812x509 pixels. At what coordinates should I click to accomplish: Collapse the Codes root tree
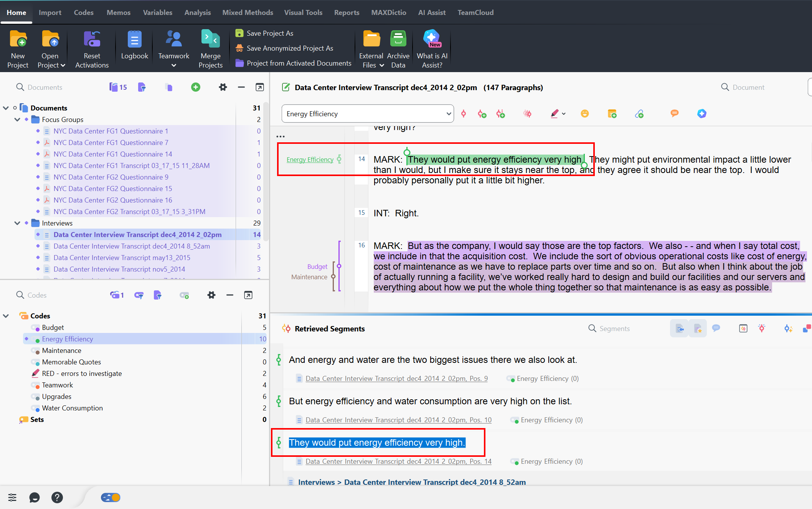coord(6,316)
